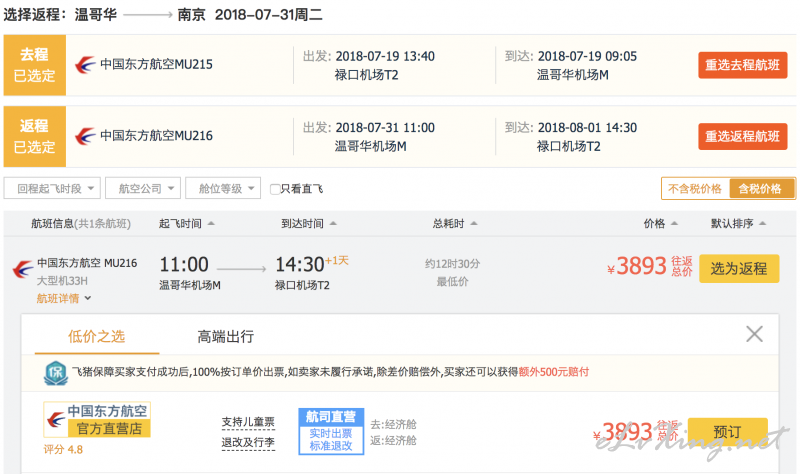This screenshot has width=800, height=474.
Task: Sort by departure time column arrow
Action: 211,223
